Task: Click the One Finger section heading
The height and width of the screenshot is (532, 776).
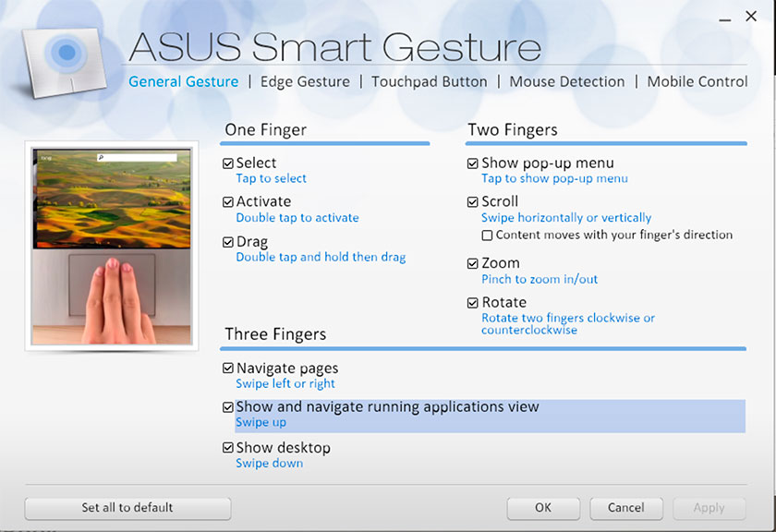Action: 266,129
